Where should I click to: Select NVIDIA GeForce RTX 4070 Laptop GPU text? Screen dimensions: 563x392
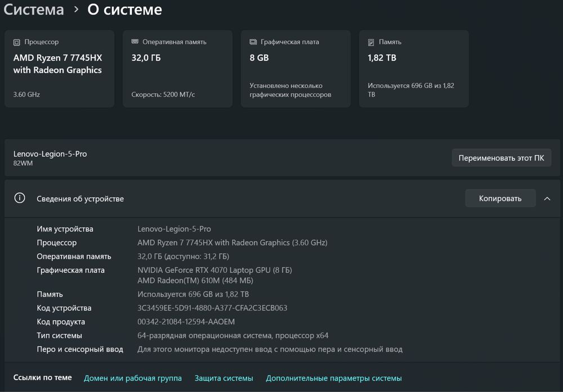tap(215, 270)
